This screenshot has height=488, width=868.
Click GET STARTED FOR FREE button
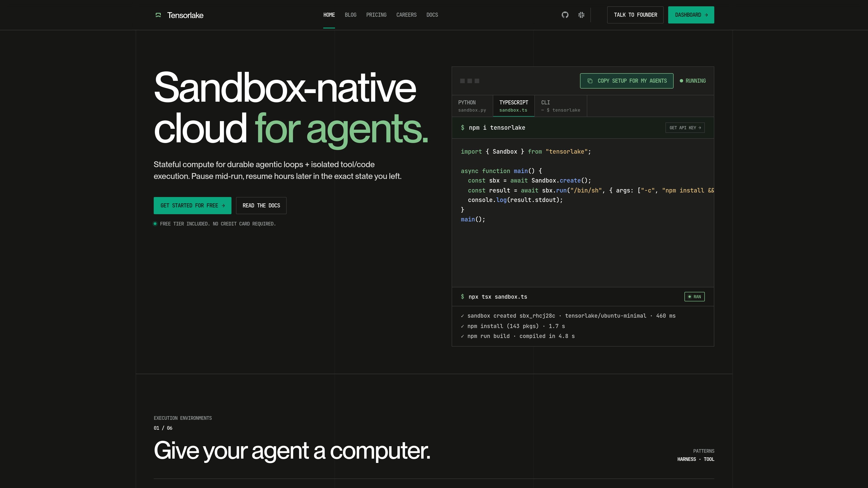192,205
